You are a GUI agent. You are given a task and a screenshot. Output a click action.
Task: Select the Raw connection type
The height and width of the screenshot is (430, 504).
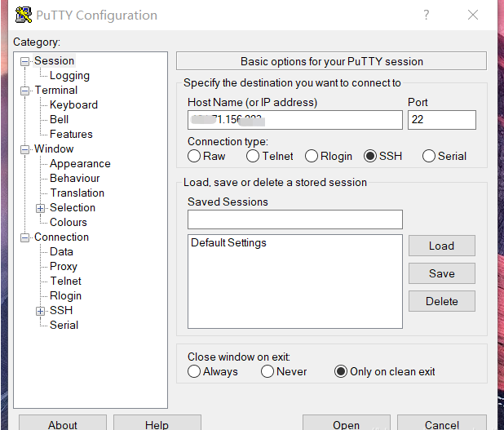pyautogui.click(x=194, y=156)
